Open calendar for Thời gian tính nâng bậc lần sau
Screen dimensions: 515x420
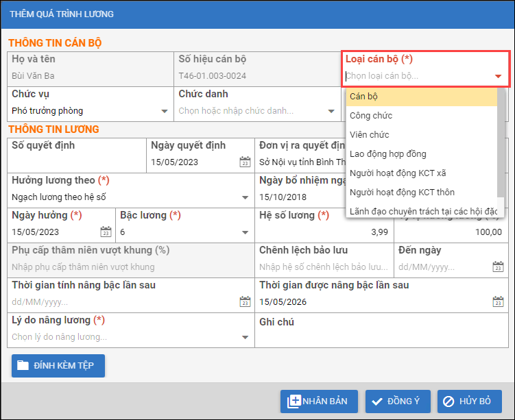tap(245, 301)
